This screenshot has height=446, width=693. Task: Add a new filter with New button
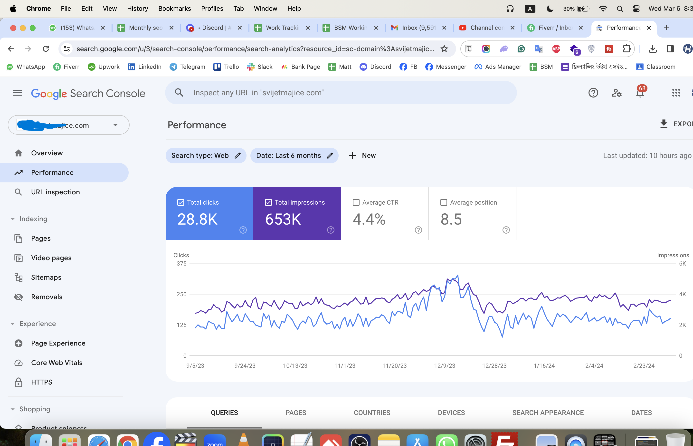point(362,156)
